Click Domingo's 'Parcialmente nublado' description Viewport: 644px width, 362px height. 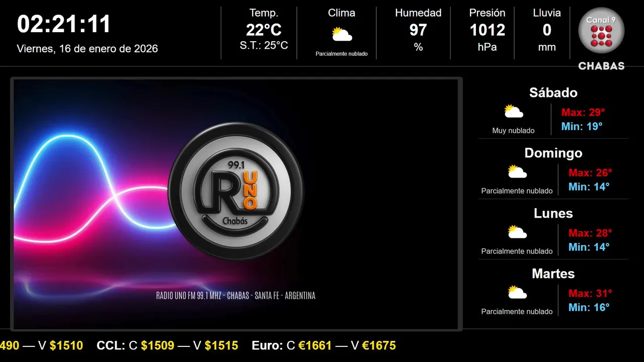point(517,191)
